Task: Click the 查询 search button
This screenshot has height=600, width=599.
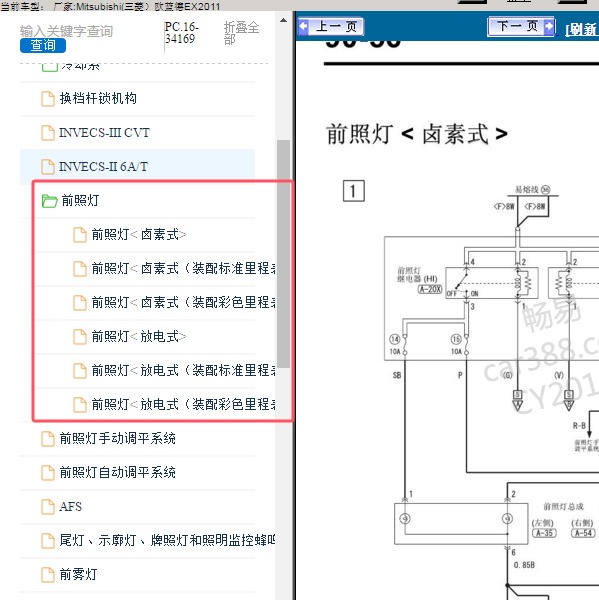Action: click(43, 45)
